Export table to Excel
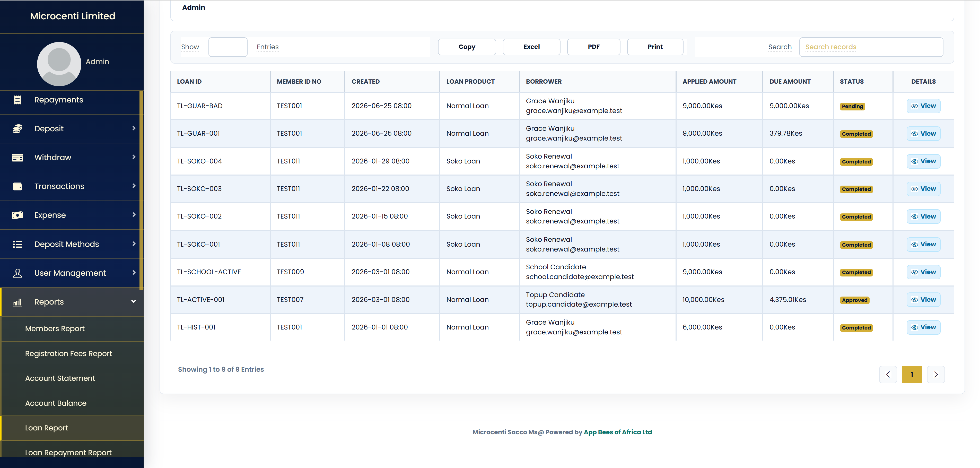The image size is (980, 468). [531, 47]
